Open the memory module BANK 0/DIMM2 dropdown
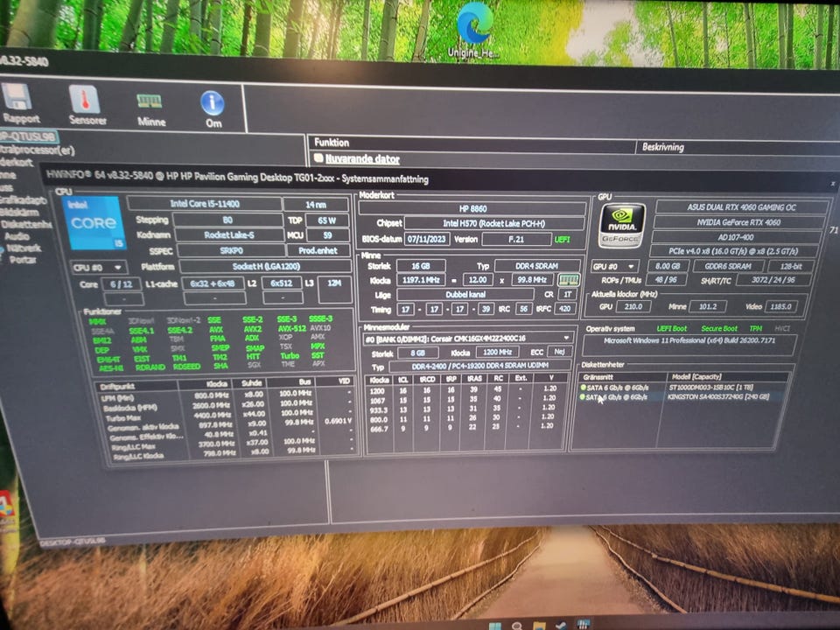Image resolution: width=840 pixels, height=630 pixels. (468, 337)
